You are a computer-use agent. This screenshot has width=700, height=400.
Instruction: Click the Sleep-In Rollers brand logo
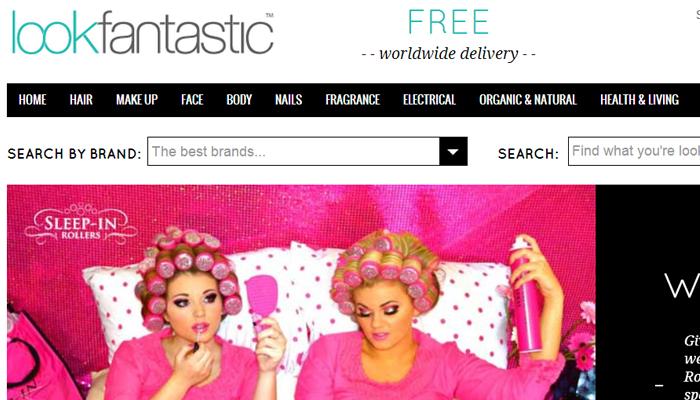81,225
